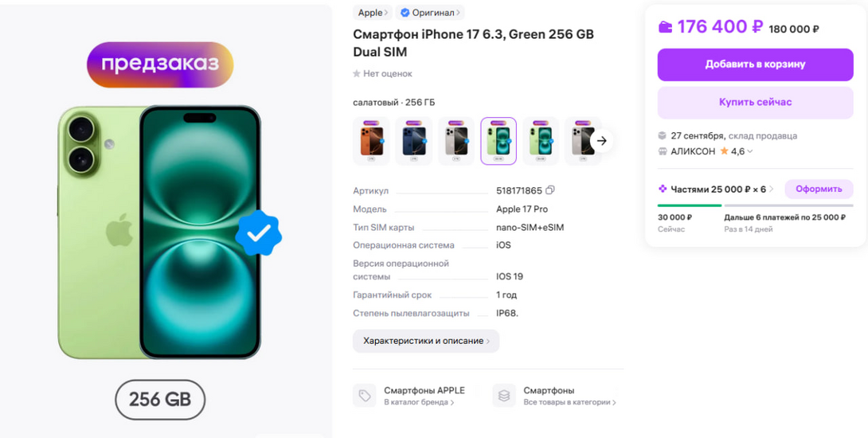Click the tag icon beside Смартфоны APPLE
The width and height of the screenshot is (868, 438).
[364, 396]
